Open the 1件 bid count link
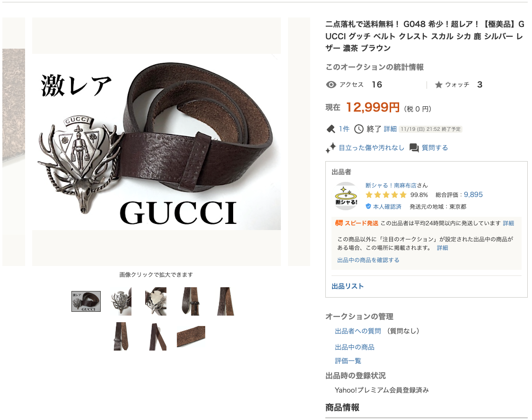The width and height of the screenshot is (532, 420). tap(344, 129)
